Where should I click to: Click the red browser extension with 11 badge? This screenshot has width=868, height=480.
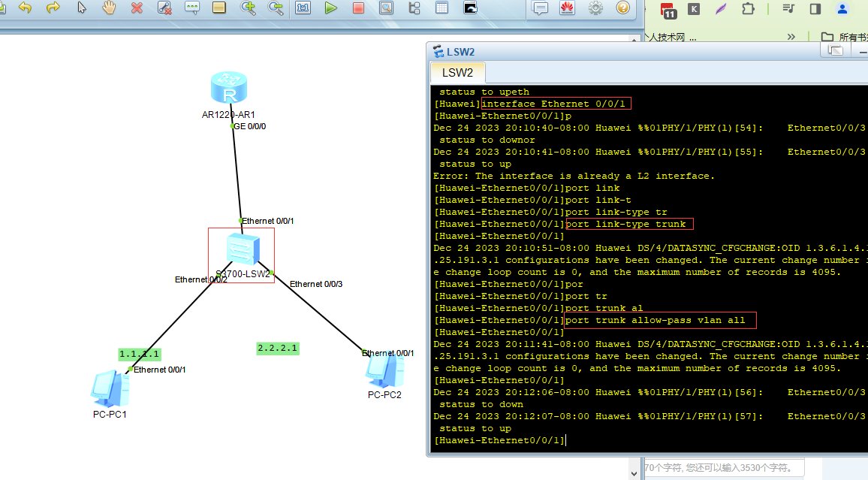click(x=668, y=10)
